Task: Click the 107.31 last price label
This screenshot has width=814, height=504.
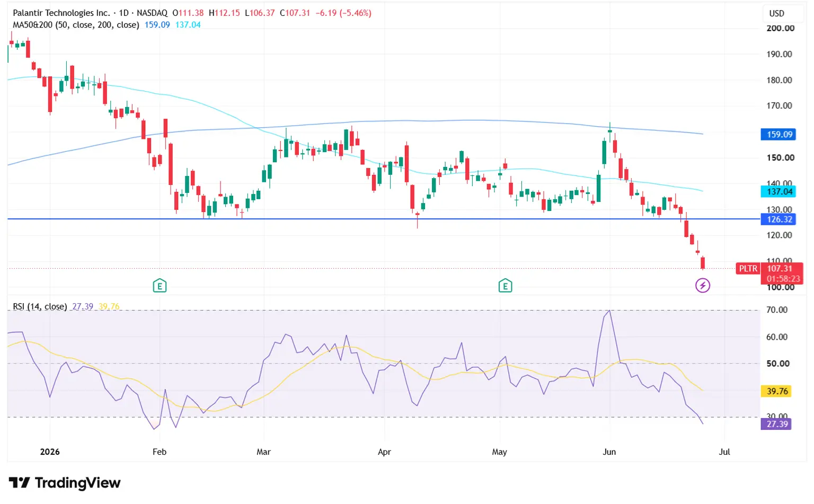Action: pos(780,269)
